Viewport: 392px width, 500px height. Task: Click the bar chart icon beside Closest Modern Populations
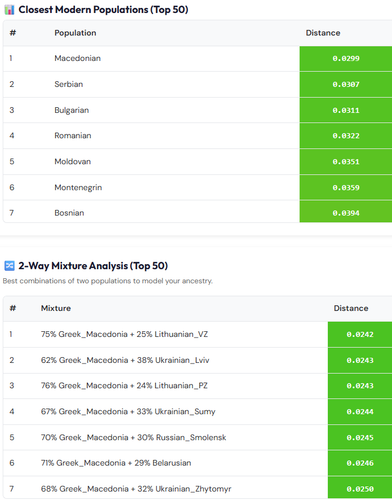tap(9, 10)
